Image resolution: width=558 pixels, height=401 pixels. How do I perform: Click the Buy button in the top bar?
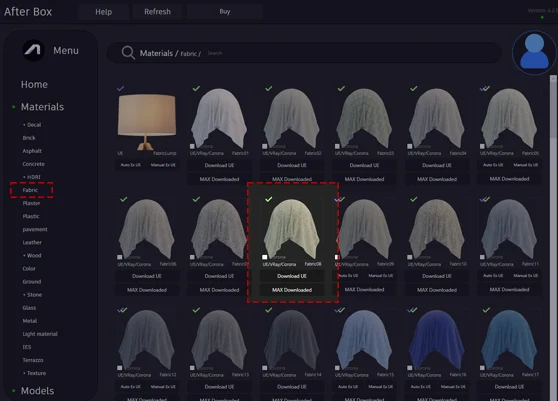coord(225,12)
